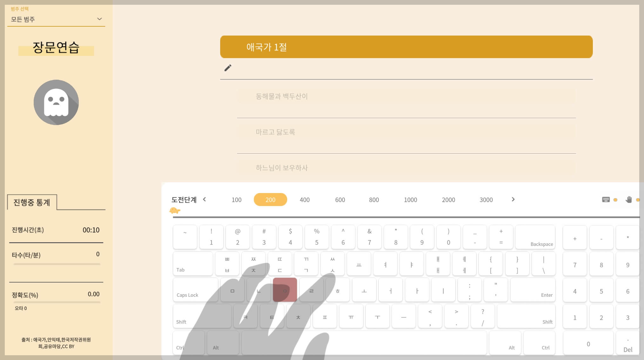Viewport: 644px width, 360px height.
Task: Select the 1000 challenge level tab
Action: pos(410,200)
